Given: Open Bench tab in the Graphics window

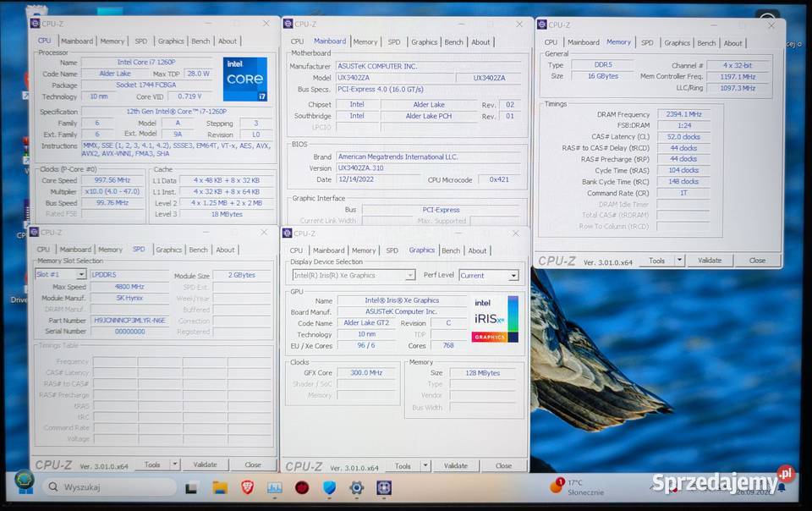Looking at the screenshot, I should (x=451, y=250).
